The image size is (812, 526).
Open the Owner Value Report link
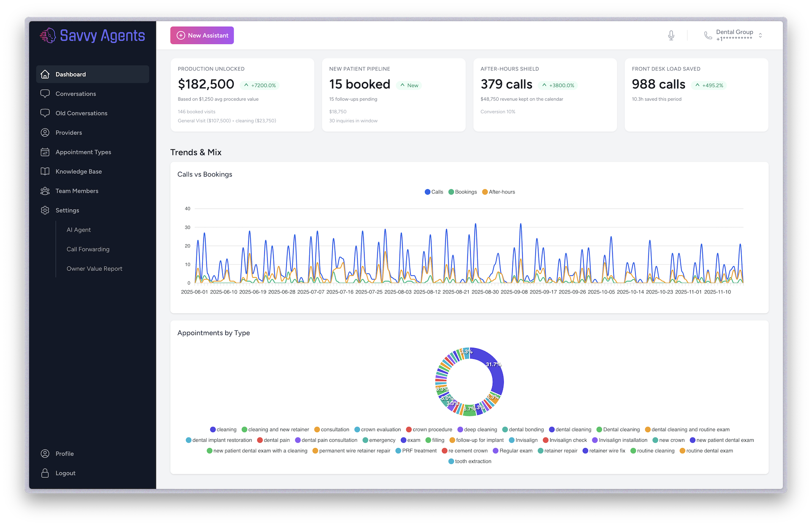(x=94, y=269)
